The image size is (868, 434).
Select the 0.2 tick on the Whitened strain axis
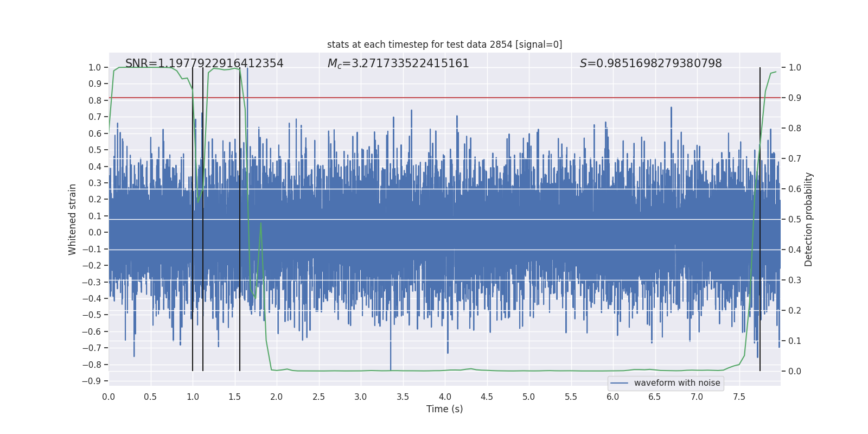(x=95, y=199)
